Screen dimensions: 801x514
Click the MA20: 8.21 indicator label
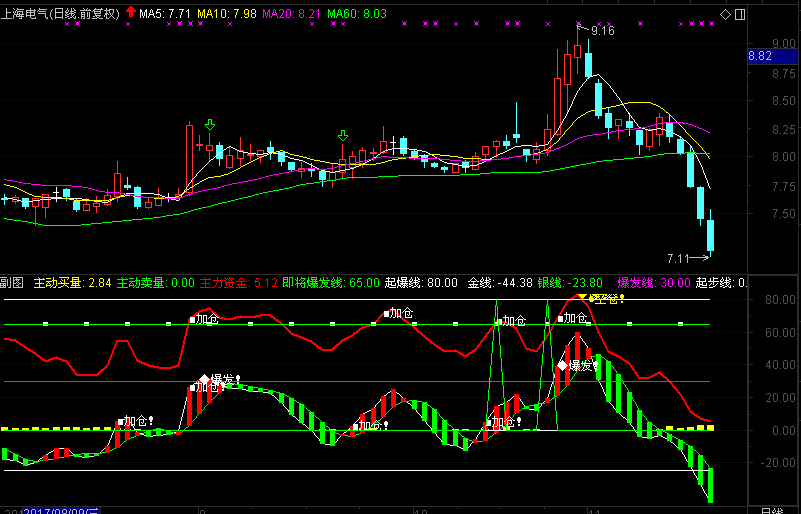pyautogui.click(x=292, y=14)
